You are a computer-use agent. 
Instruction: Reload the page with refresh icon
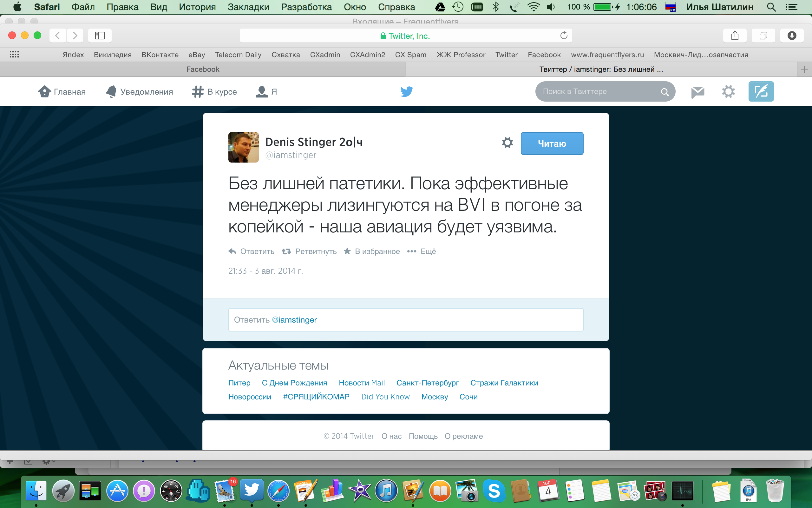564,35
